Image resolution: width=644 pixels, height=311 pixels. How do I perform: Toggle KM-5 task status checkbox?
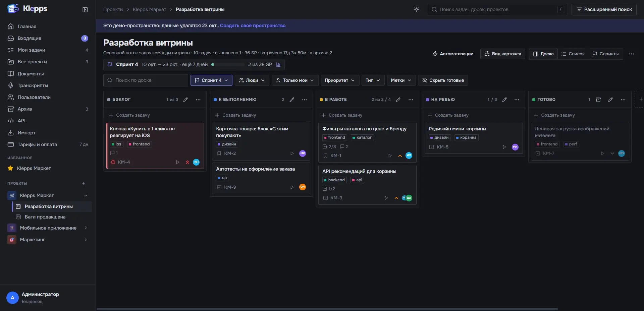(x=431, y=147)
